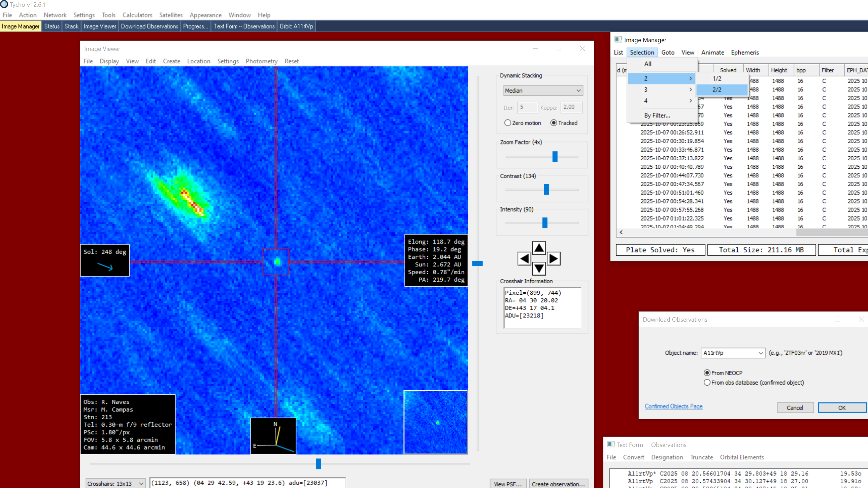Click the down arrow navigation button
Viewport: 868px width, 488px height.
539,269
